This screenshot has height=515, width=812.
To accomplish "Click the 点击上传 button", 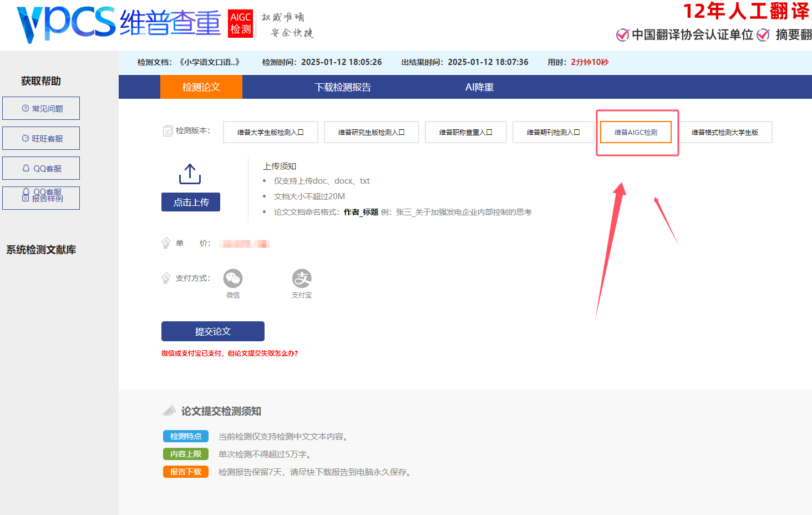I will (x=191, y=202).
